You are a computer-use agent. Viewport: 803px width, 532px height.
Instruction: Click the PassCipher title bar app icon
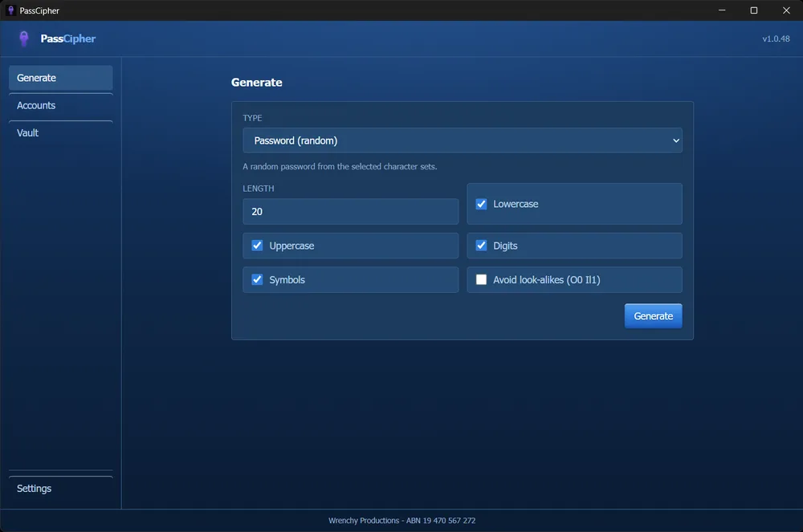pyautogui.click(x=10, y=10)
